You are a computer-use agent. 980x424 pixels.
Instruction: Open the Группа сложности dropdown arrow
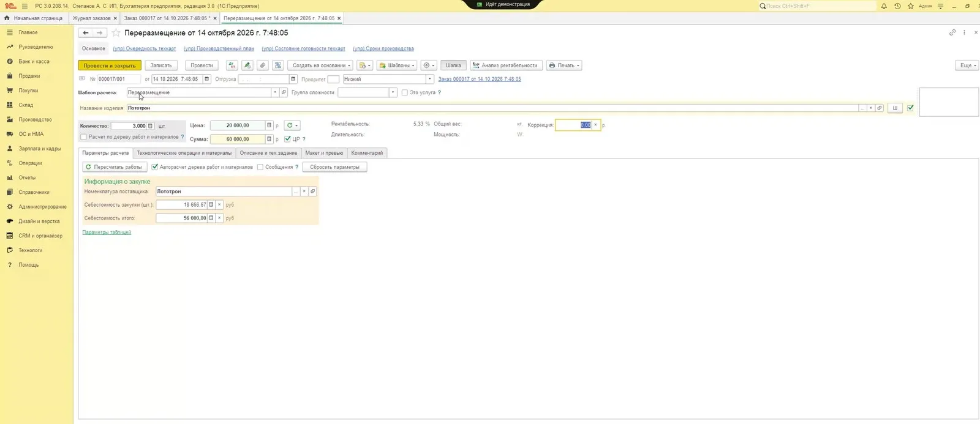[393, 92]
